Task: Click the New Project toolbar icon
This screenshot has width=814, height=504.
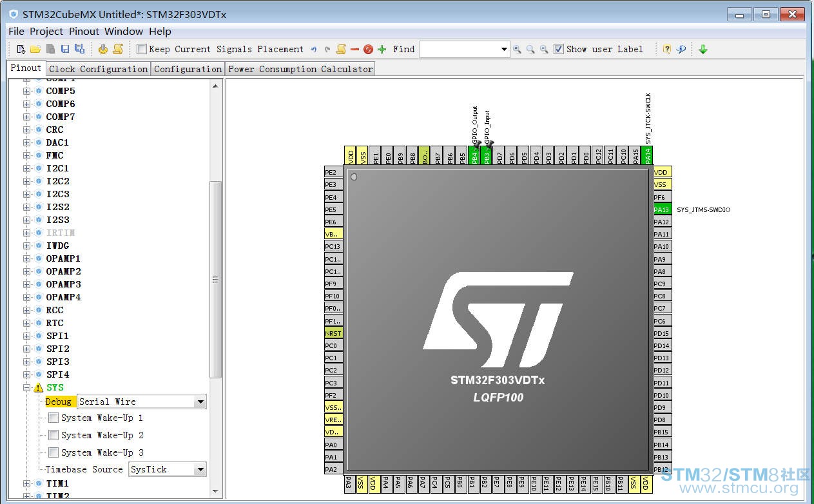Action: tap(21, 49)
